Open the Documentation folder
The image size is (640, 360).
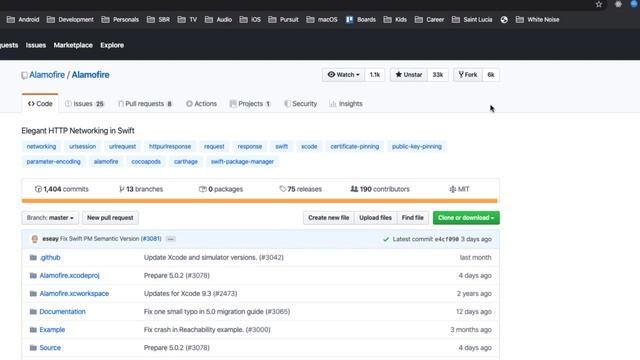tap(62, 311)
